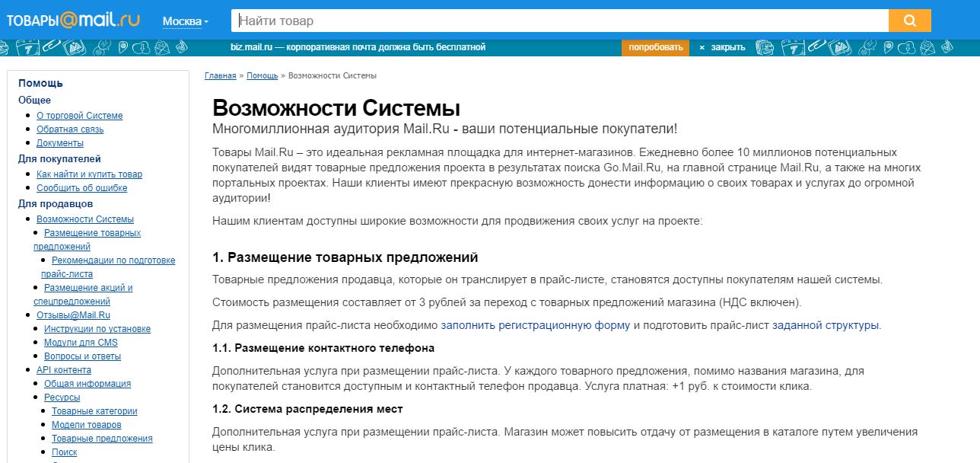Screen dimensions: 980x463
Task: Click the search magnifier icon
Action: point(910,20)
